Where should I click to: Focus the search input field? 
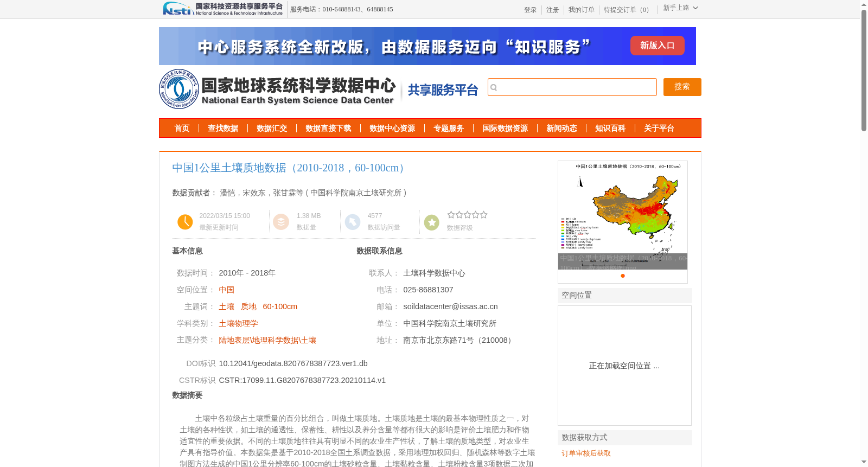coord(572,87)
